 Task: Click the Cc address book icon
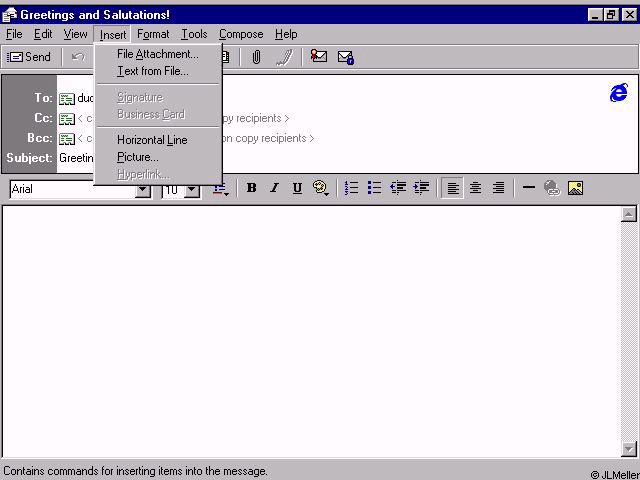67,119
